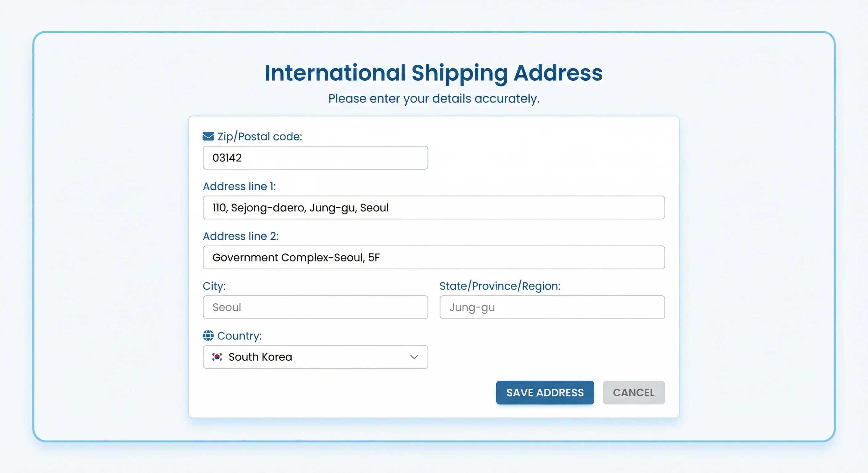Click the globe icon beside Country label
Image resolution: width=868 pixels, height=473 pixels.
(208, 336)
